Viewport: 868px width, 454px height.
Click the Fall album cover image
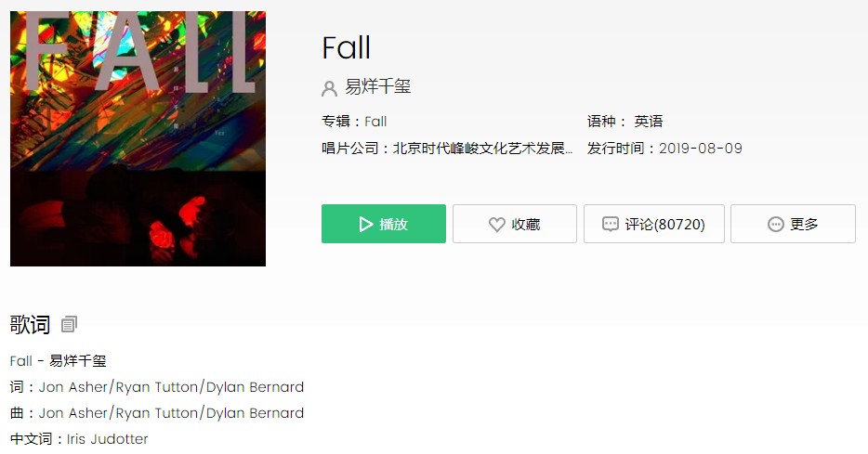[138, 138]
